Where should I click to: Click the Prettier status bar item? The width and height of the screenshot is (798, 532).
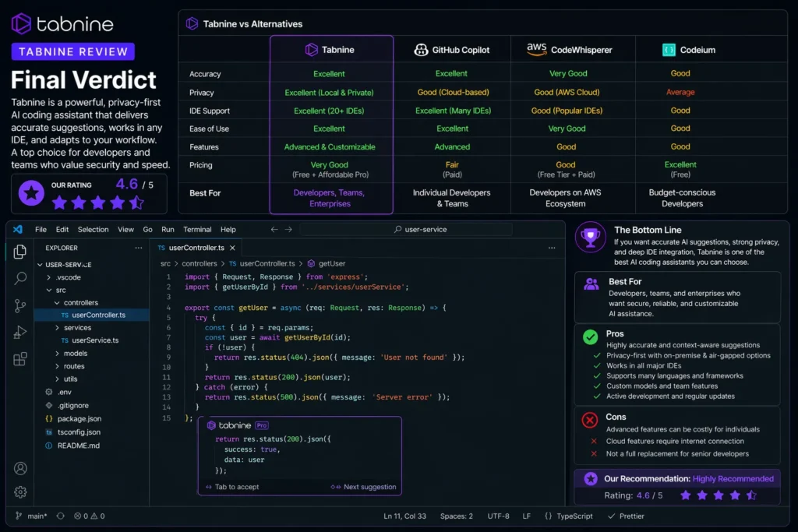pos(627,516)
